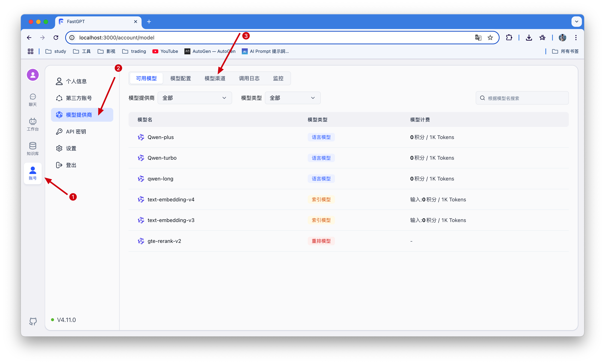Open 个人信息 in the account menu
The width and height of the screenshot is (605, 364).
(82, 81)
